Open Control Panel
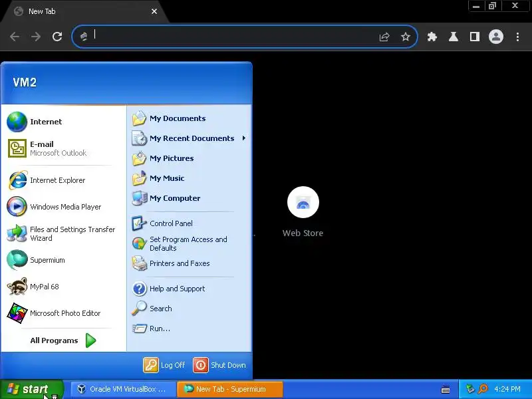The width and height of the screenshot is (532, 399). pos(189,223)
